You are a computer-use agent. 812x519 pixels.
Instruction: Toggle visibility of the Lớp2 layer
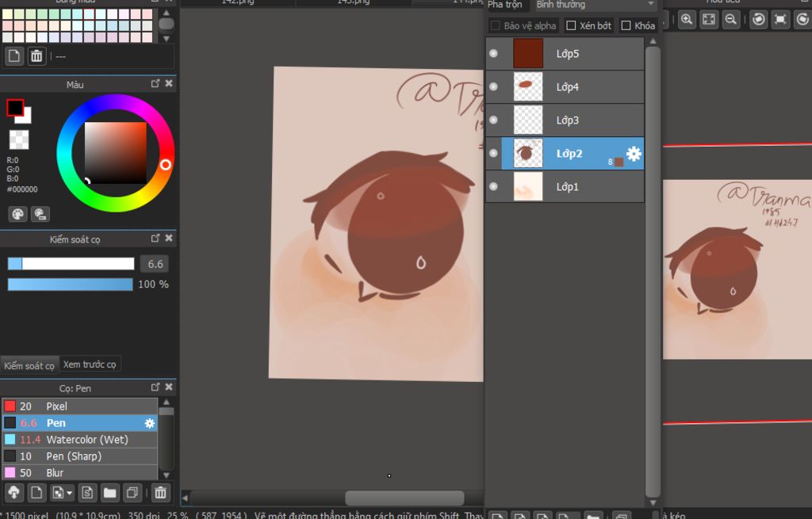point(493,153)
